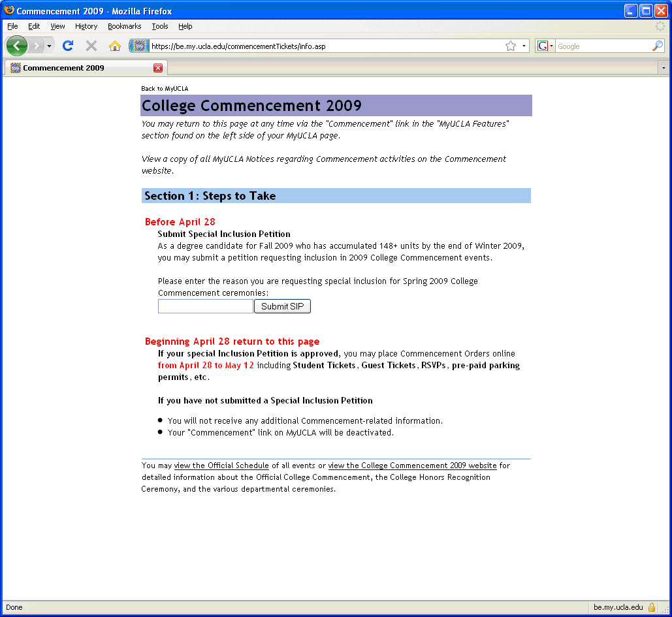This screenshot has height=617, width=672.
Task: Click the Back navigation arrow button
Action: click(x=16, y=46)
